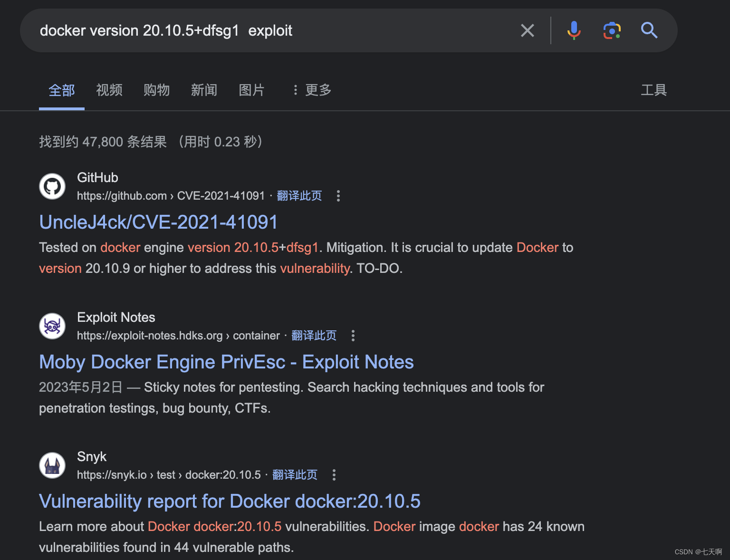
Task: Switch to the 视频 tab
Action: [109, 90]
